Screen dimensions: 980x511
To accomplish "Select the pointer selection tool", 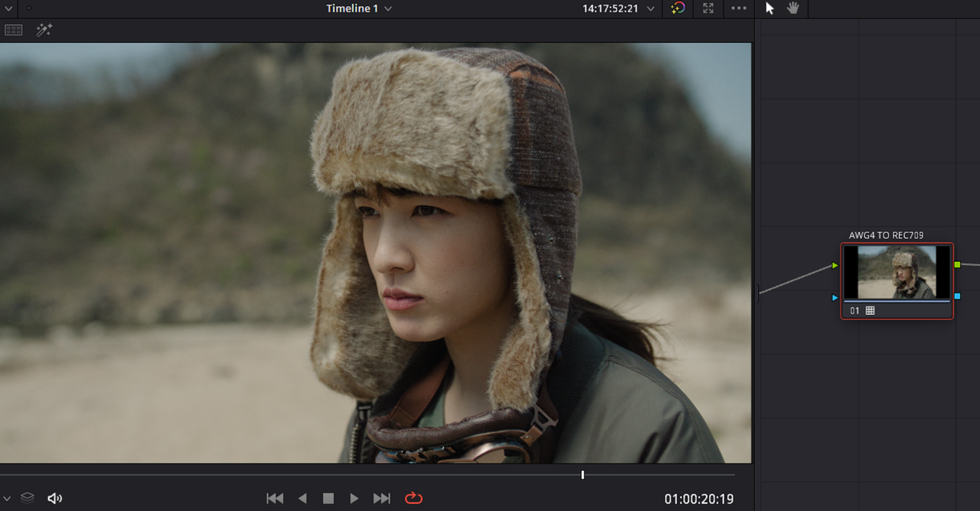I will tap(770, 8).
